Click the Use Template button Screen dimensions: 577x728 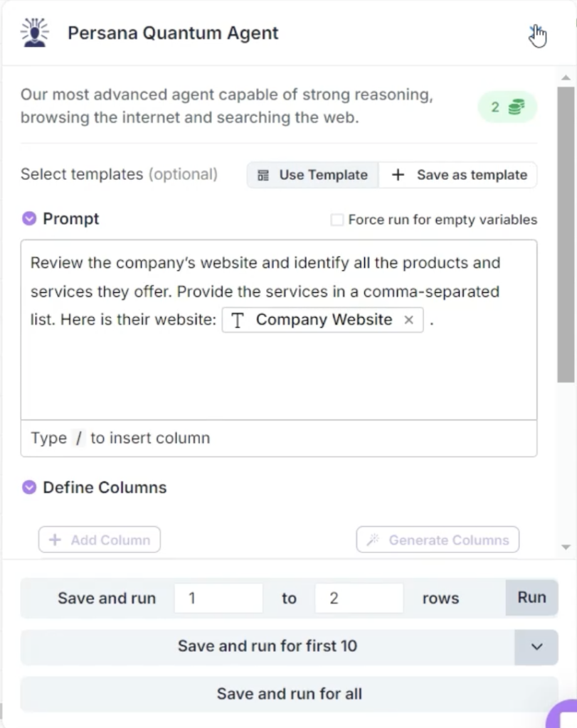313,175
